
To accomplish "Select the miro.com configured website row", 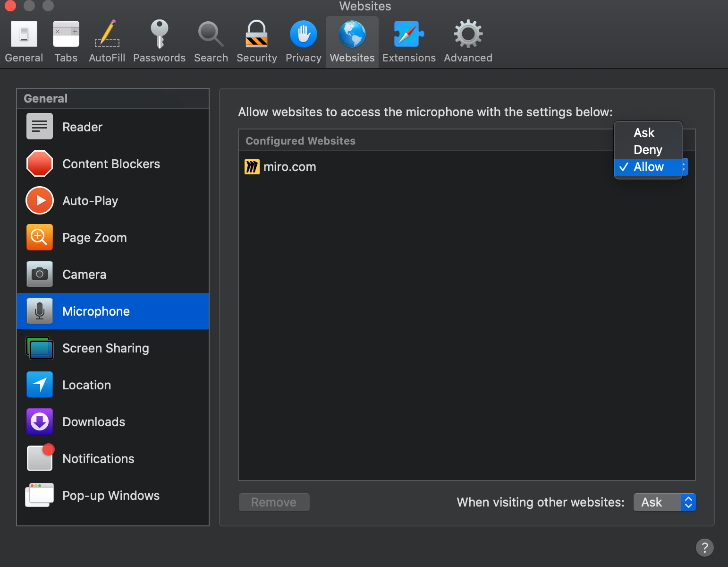I will point(378,167).
